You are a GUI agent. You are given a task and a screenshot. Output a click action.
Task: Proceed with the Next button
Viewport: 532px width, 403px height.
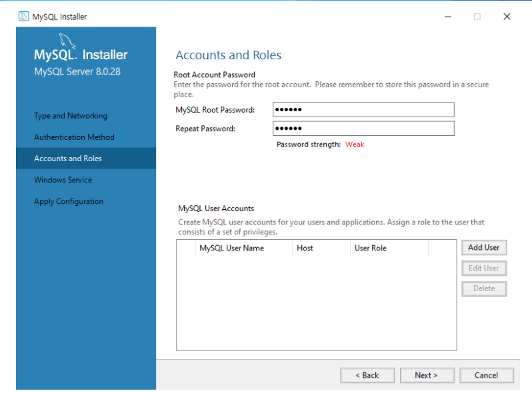[427, 375]
